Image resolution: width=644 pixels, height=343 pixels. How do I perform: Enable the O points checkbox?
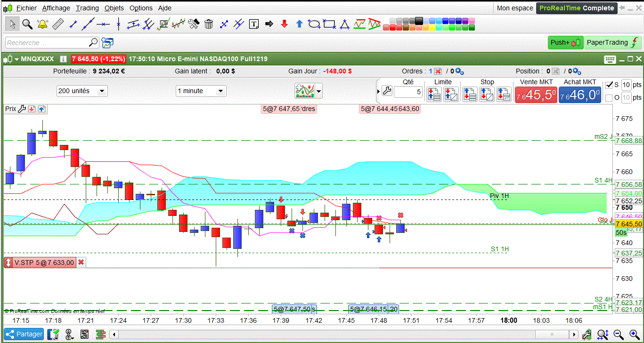pos(609,98)
